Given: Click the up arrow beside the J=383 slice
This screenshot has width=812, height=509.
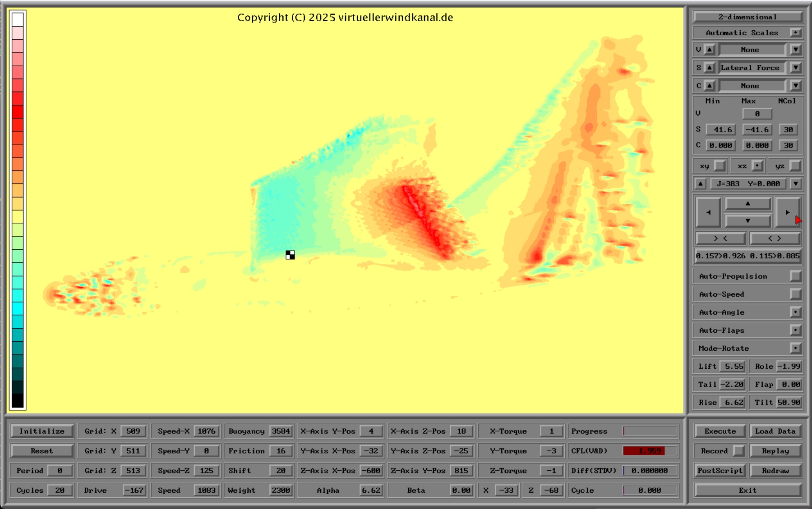Looking at the screenshot, I should tap(700, 184).
